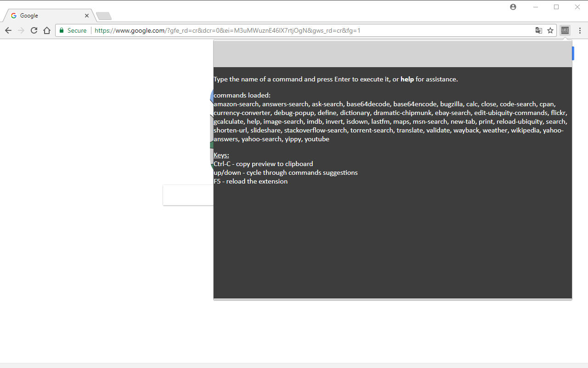View site security via the padlock icon
The image size is (588, 368).
62,30
